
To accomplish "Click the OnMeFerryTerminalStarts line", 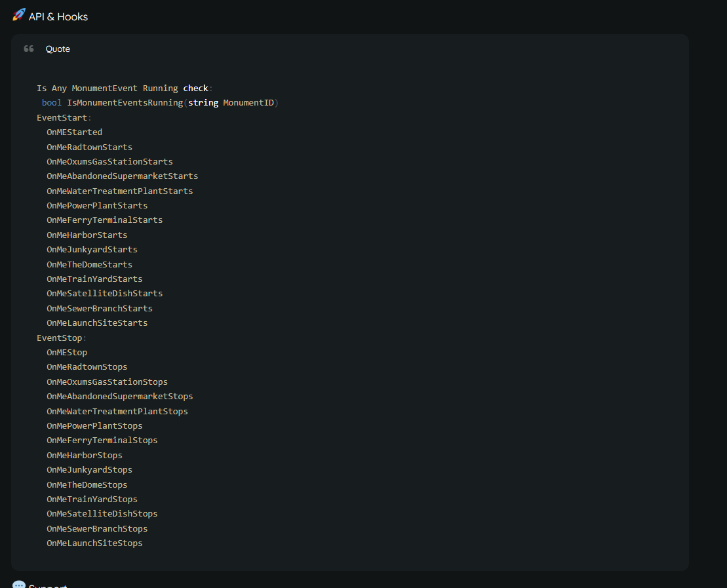I will [x=105, y=220].
